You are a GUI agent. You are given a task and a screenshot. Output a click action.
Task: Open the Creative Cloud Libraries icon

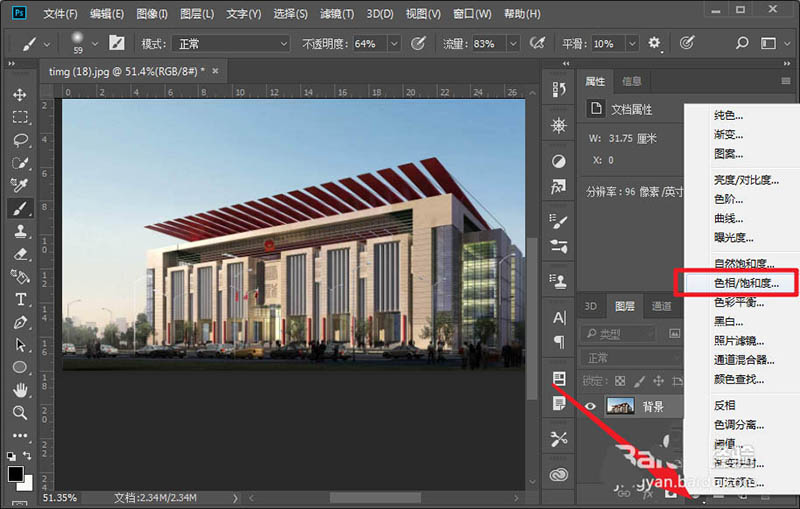point(559,475)
